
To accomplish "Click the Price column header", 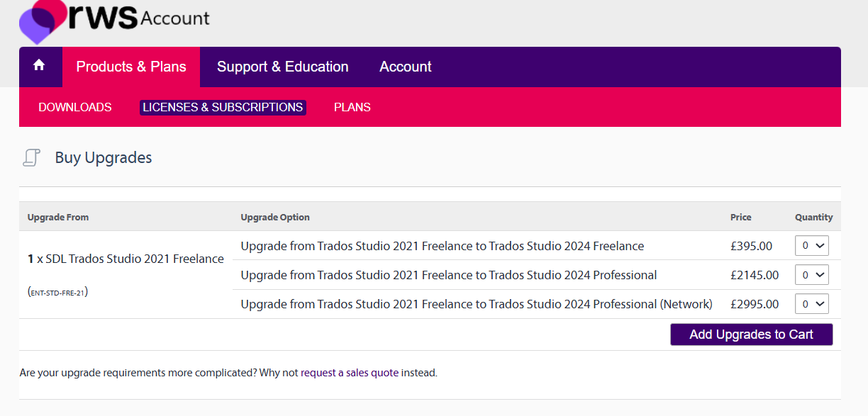I will 740,217.
